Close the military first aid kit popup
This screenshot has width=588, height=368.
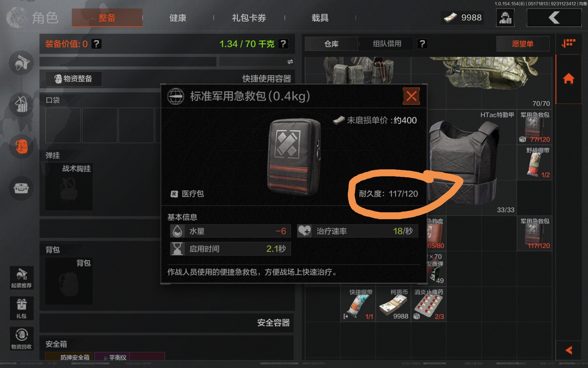(x=411, y=96)
